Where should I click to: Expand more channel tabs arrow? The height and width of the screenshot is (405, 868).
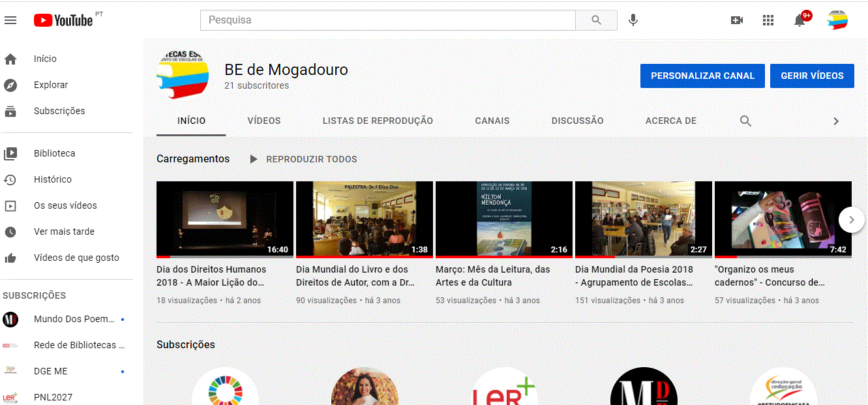(836, 121)
